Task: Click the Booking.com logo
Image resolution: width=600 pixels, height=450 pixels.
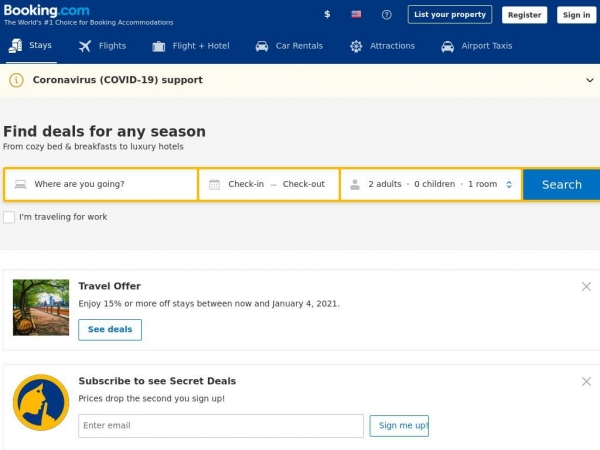Action: click(46, 11)
